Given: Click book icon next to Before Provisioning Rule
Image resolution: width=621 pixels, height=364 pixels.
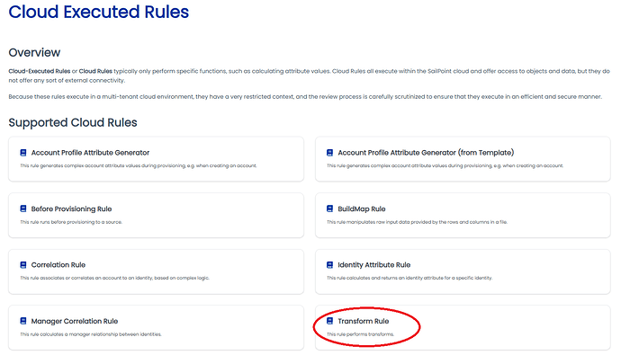Looking at the screenshot, I should [x=23, y=209].
